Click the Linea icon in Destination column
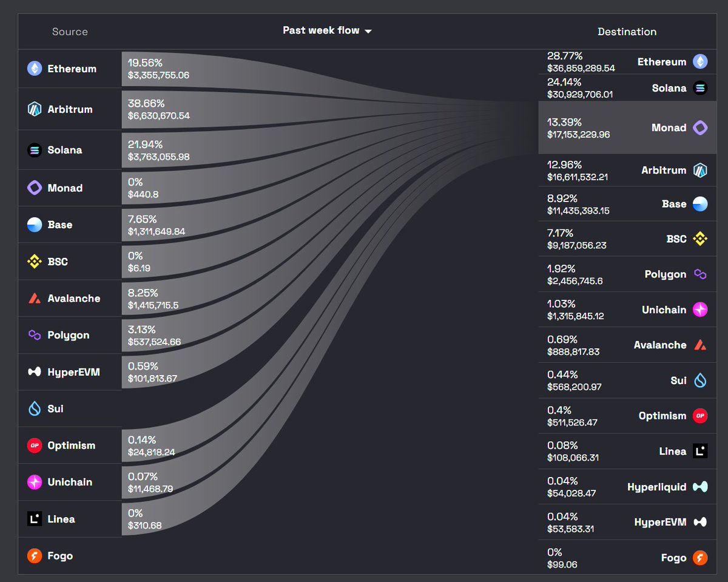 (700, 451)
